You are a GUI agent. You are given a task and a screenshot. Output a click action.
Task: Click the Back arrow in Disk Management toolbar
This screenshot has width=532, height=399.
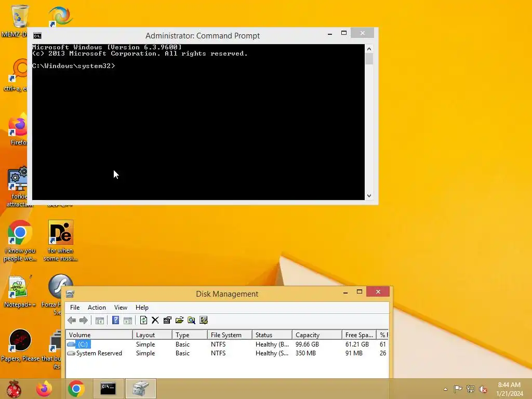[x=72, y=320]
